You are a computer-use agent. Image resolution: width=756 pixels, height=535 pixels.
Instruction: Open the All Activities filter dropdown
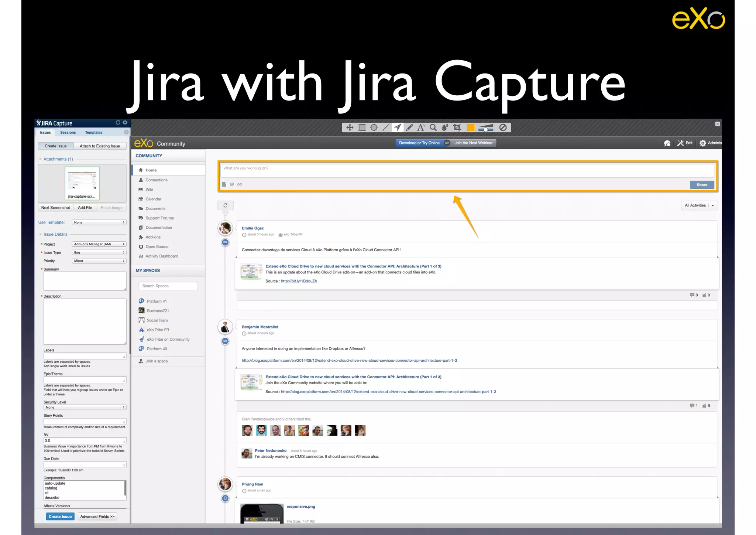coord(699,205)
